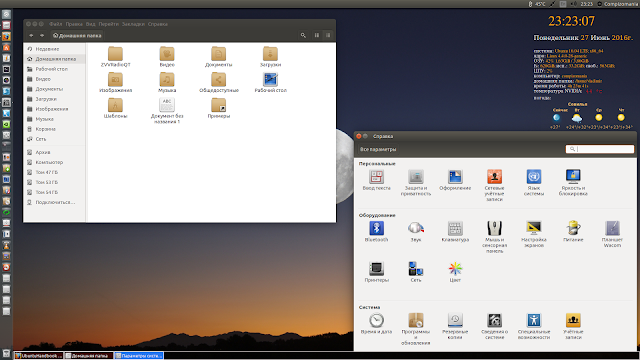
Task: Select Подключиться… in the sidebar
Action: 55,202
